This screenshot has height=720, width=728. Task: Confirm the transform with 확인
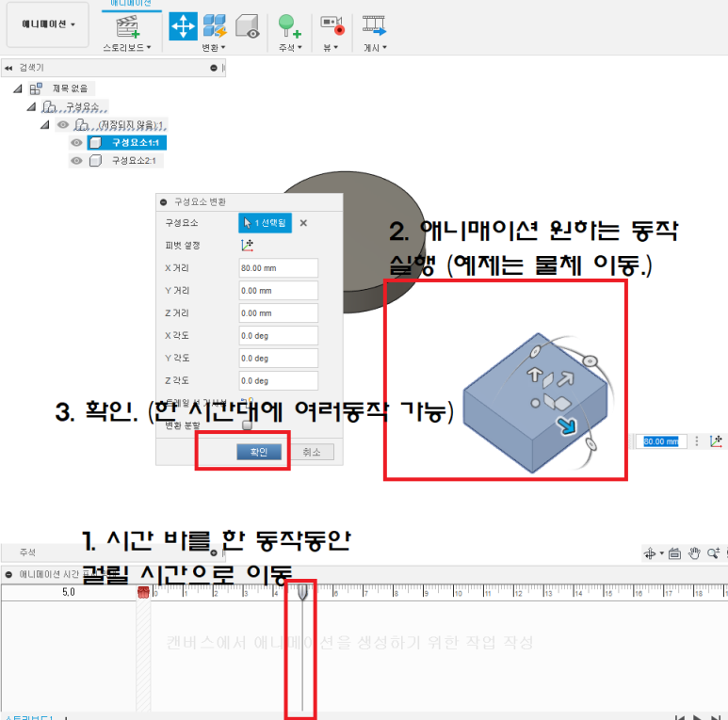259,452
